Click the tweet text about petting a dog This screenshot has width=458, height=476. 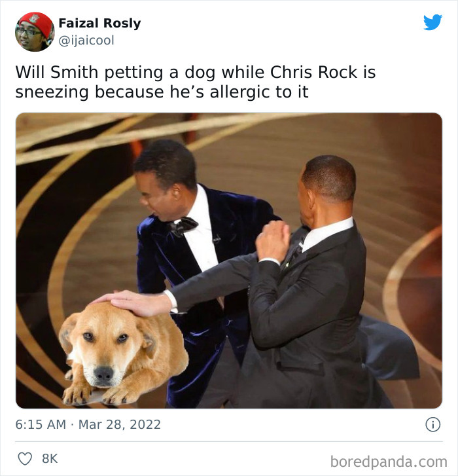tap(196, 82)
